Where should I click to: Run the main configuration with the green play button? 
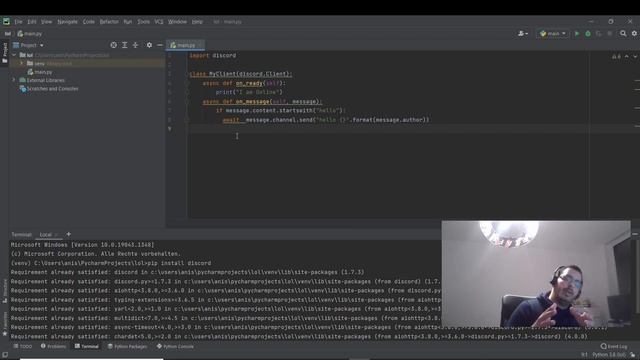577,33
